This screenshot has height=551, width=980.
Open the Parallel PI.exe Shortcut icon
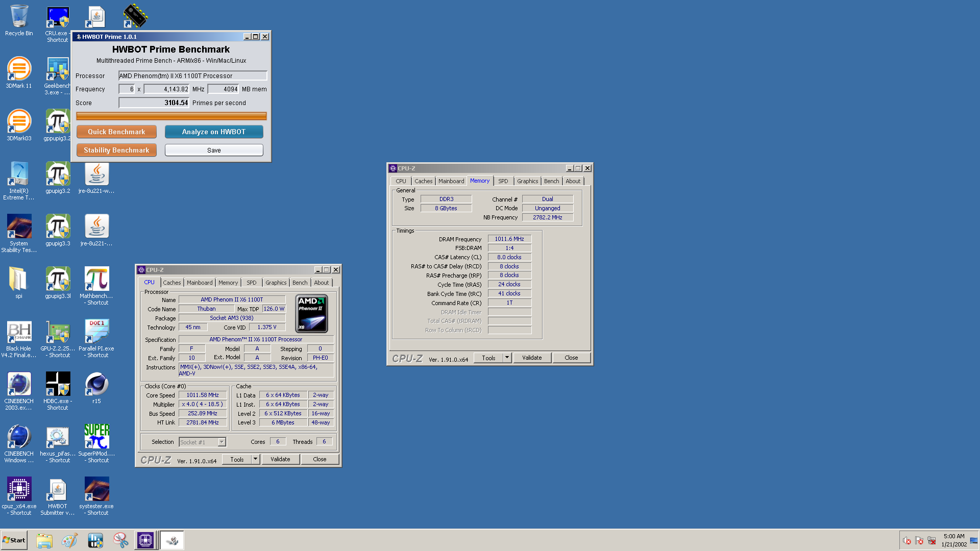tap(96, 338)
